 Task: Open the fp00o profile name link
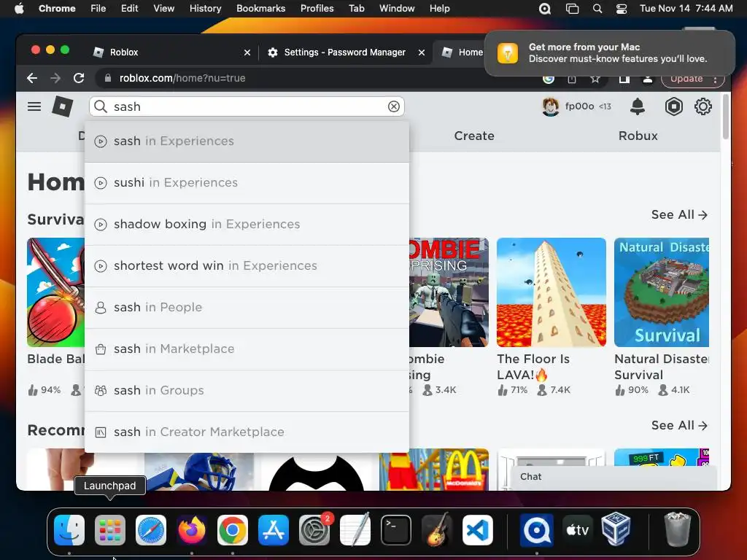(x=579, y=106)
